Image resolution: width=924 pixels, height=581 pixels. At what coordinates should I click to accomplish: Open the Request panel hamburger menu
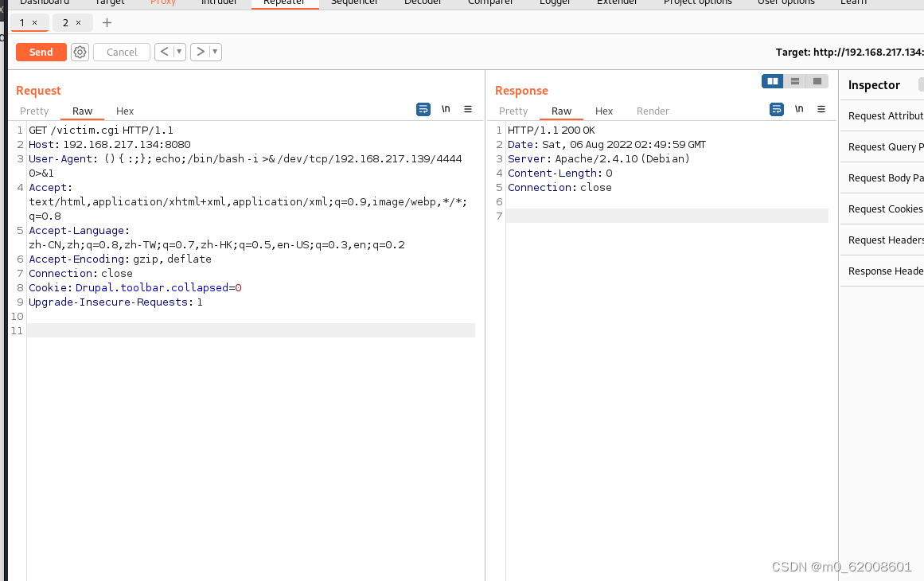pos(468,109)
